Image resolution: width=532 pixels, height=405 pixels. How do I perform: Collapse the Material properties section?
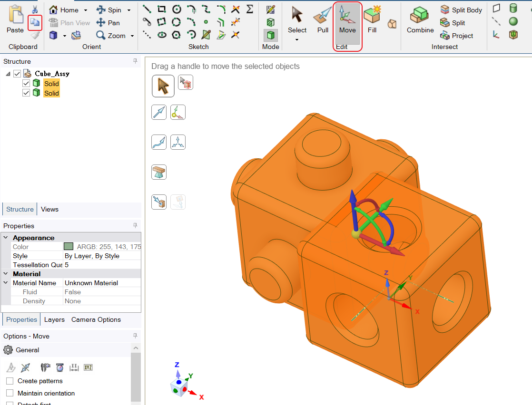[6, 273]
